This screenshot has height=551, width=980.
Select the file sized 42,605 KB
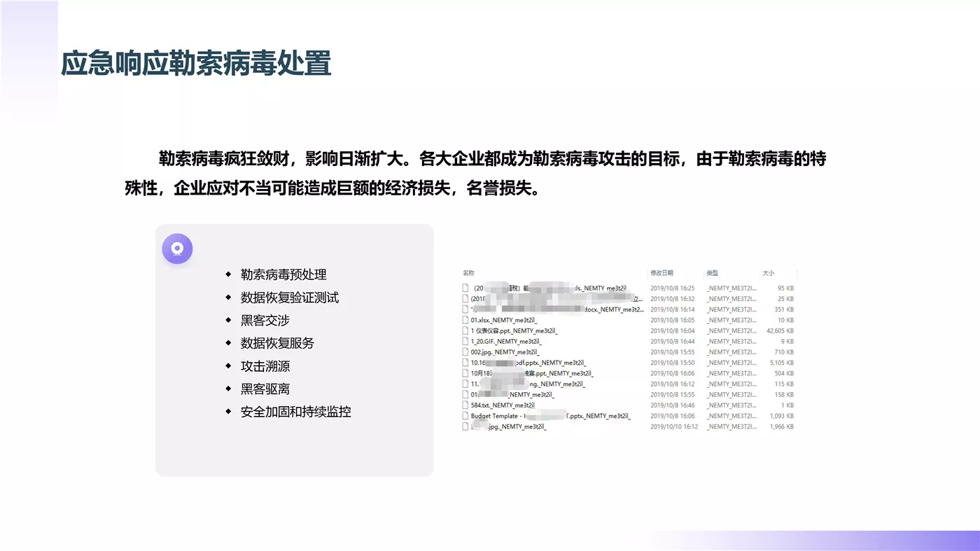[x=629, y=330]
